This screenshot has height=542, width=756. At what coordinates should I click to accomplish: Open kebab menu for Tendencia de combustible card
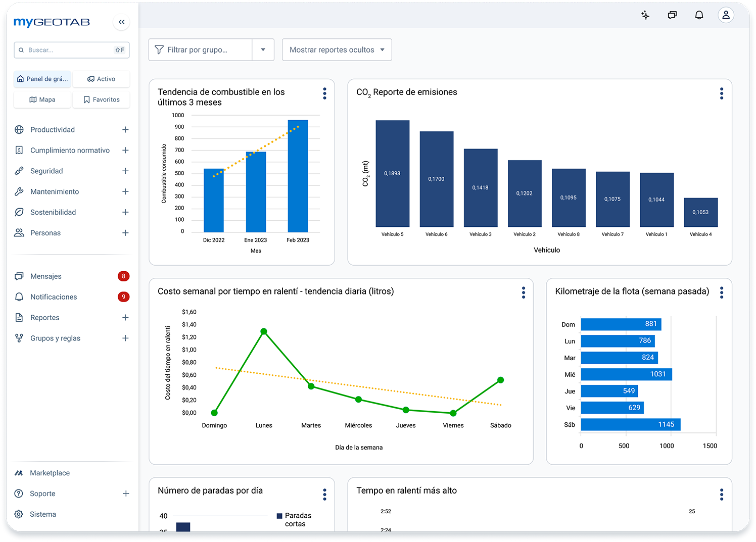pyautogui.click(x=324, y=93)
